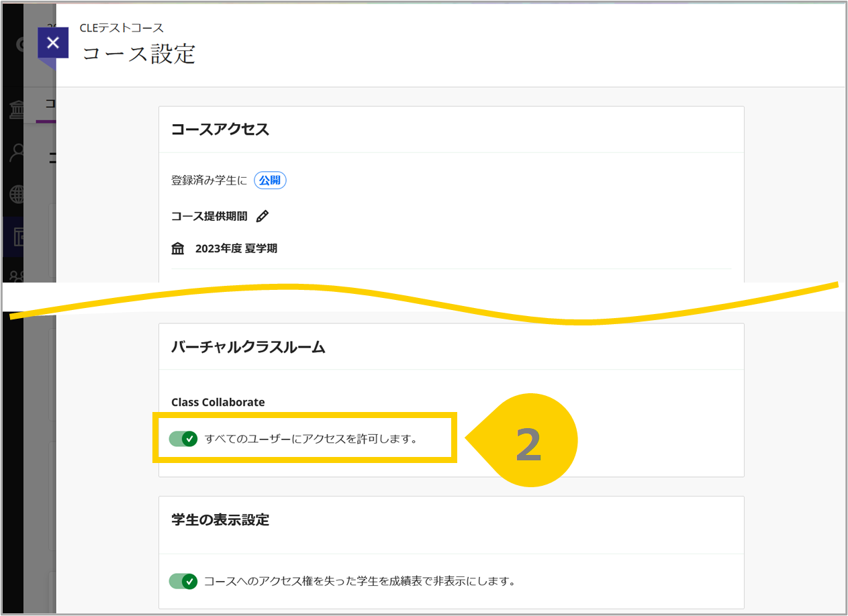
Task: Toggle the すべてのユーザーにアクセスを許可します switch
Action: pos(183,439)
